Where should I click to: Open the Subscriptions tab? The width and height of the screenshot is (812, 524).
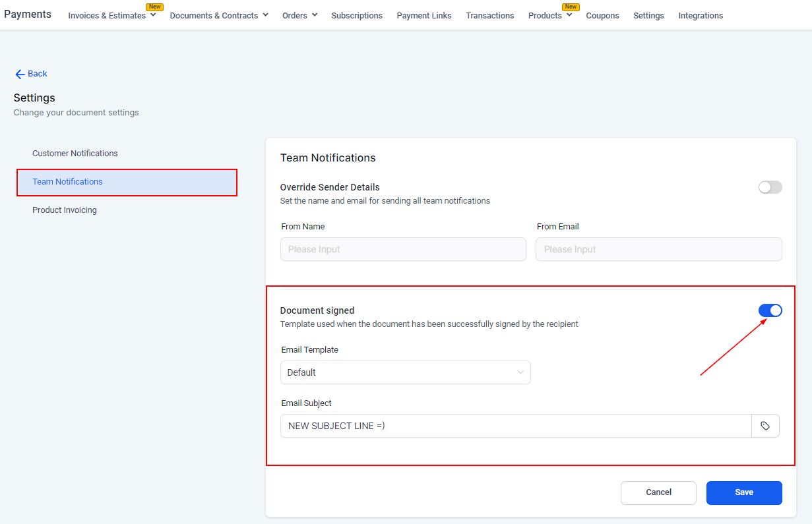click(x=357, y=15)
